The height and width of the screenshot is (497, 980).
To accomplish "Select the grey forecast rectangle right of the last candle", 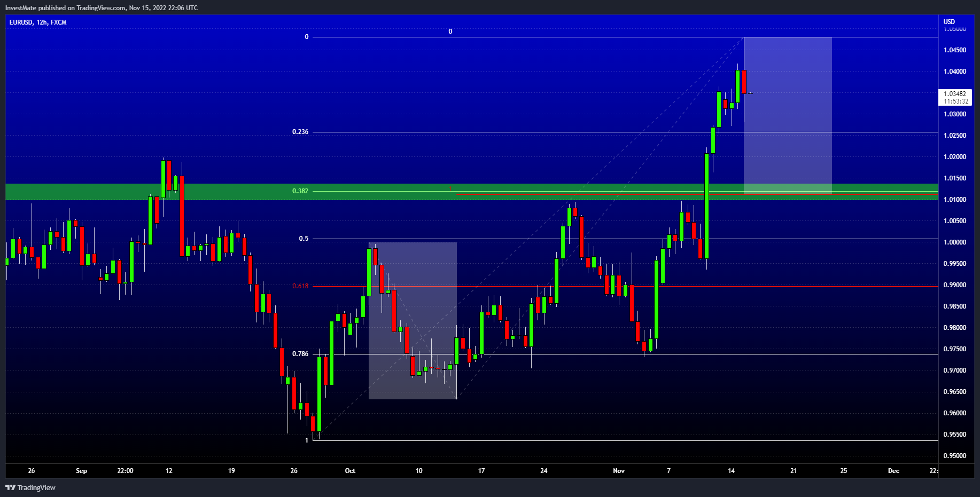I will 788,115.
